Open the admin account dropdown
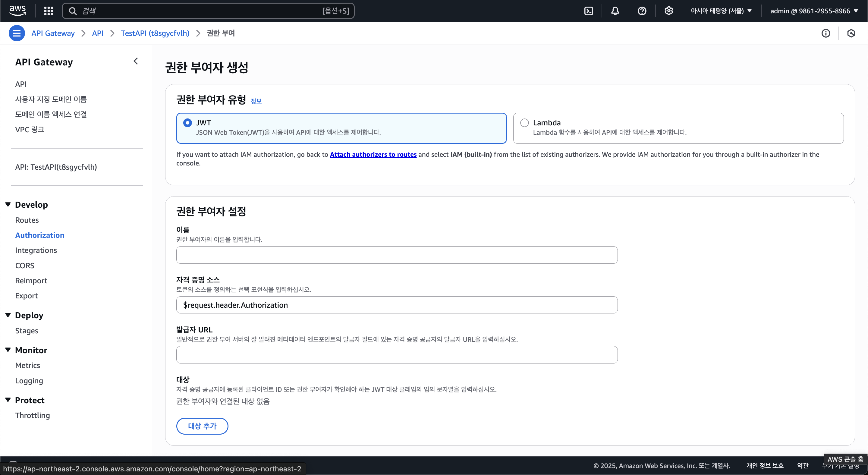This screenshot has width=868, height=475. point(813,11)
